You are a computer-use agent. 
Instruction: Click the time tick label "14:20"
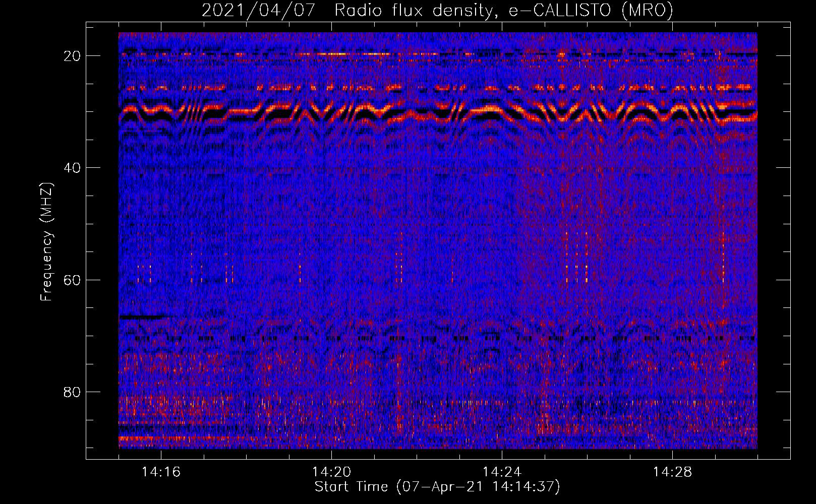(x=331, y=472)
